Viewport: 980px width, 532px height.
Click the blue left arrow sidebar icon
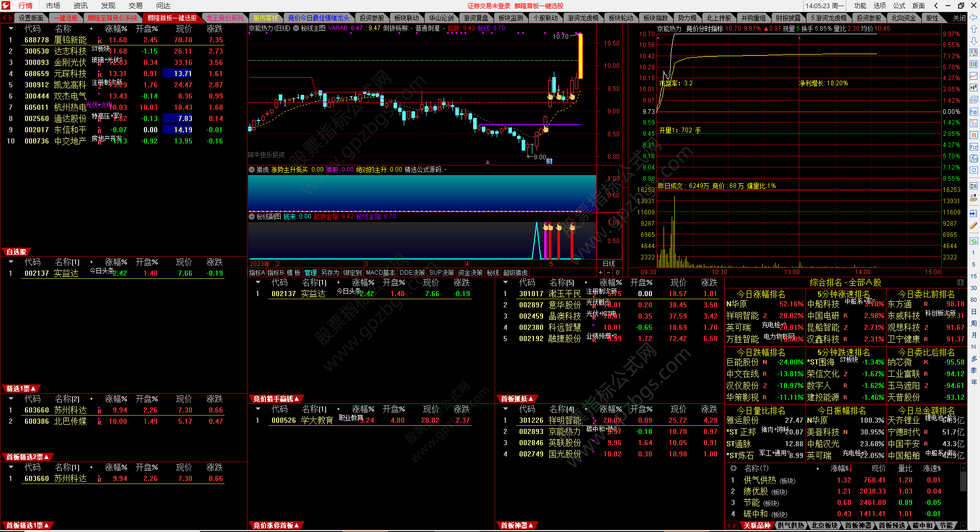(973, 213)
